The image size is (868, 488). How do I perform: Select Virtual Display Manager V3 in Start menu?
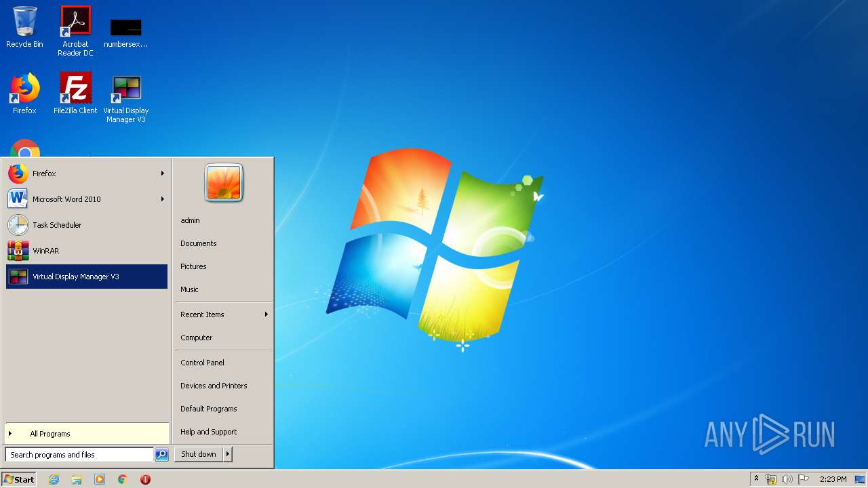tap(86, 277)
